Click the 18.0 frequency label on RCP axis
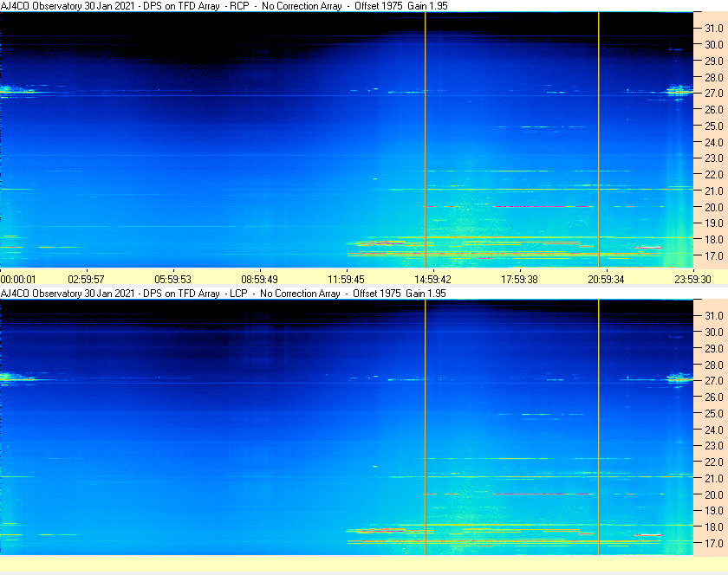The width and height of the screenshot is (728, 575). [714, 240]
